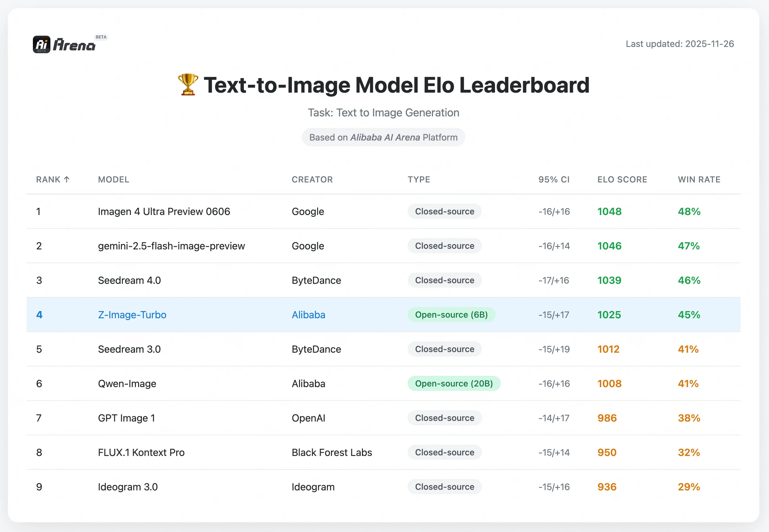Screen dimensions: 769x532
Task: Click the BETA badge next to the Arena logo
Action: point(101,37)
